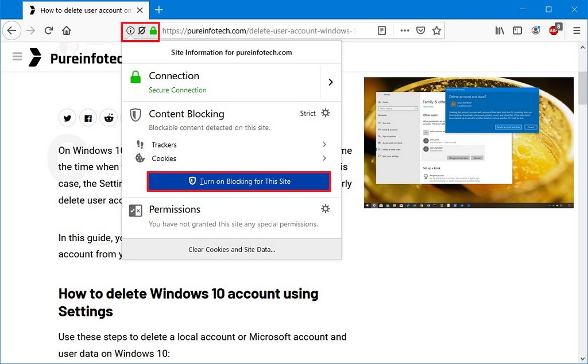Save the page to Pocket

(x=421, y=30)
